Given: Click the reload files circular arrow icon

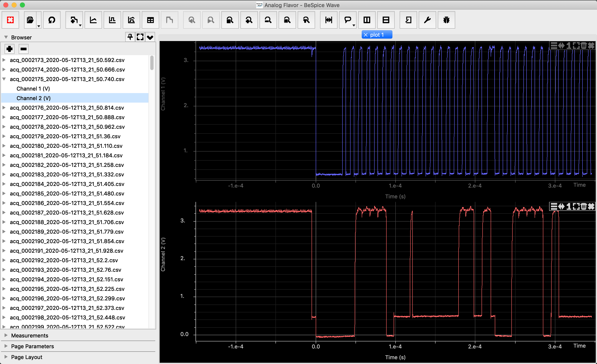Looking at the screenshot, I should tap(52, 20).
